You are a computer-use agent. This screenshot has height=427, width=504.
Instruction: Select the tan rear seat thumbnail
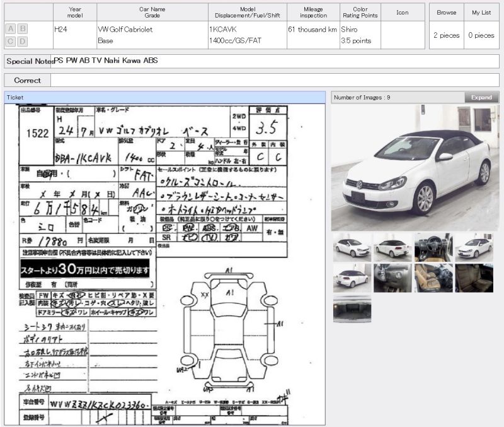(x=474, y=278)
